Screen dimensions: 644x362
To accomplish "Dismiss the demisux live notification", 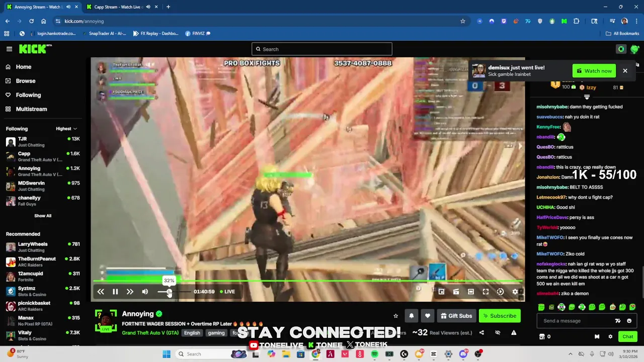I will pos(625,71).
